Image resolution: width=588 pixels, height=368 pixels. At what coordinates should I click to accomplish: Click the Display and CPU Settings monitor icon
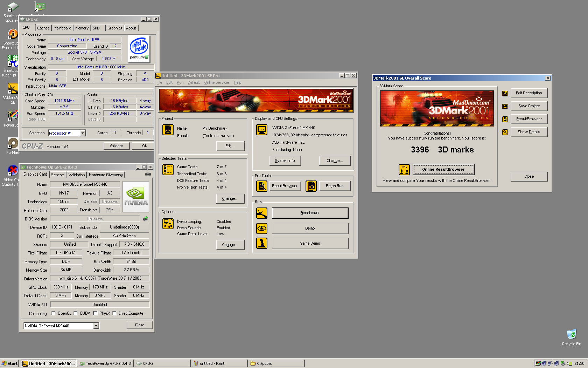click(x=262, y=130)
